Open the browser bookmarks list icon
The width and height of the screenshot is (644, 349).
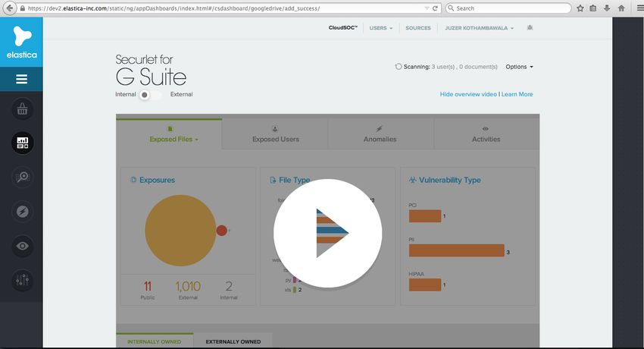click(593, 8)
